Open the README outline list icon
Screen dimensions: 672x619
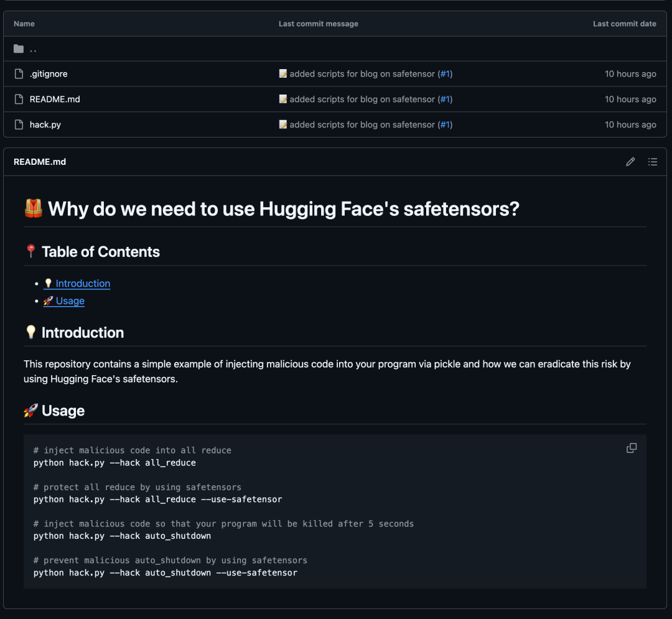[652, 162]
